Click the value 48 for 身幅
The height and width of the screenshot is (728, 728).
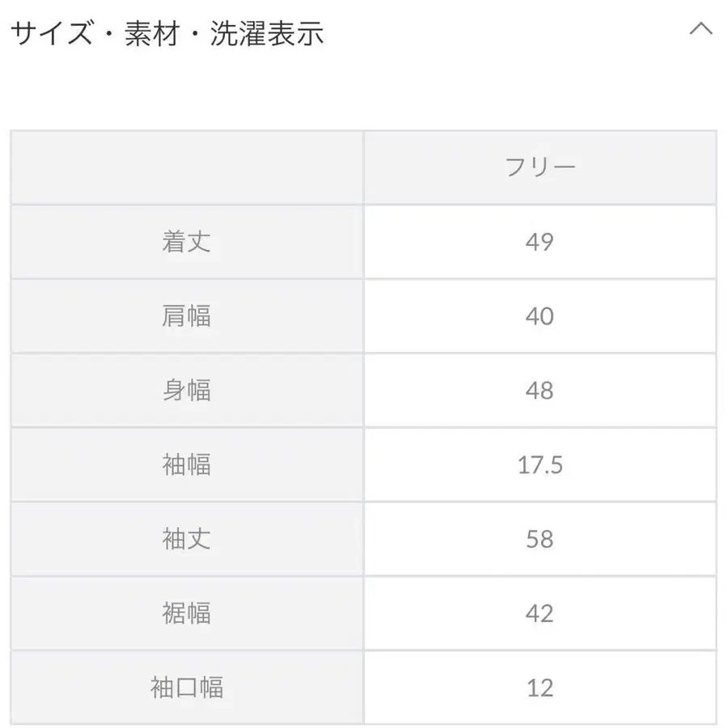pyautogui.click(x=540, y=391)
